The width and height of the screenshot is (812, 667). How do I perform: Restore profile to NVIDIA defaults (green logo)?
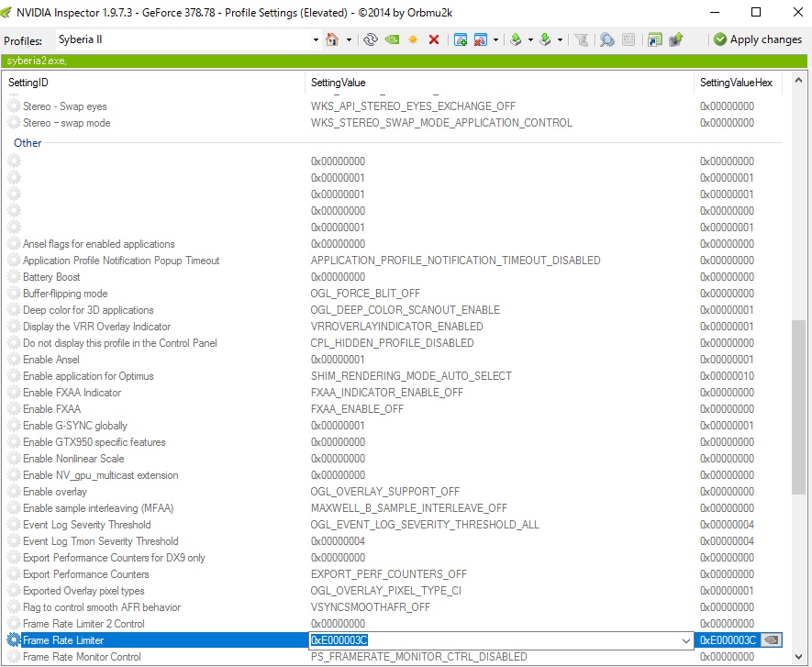pos(392,39)
